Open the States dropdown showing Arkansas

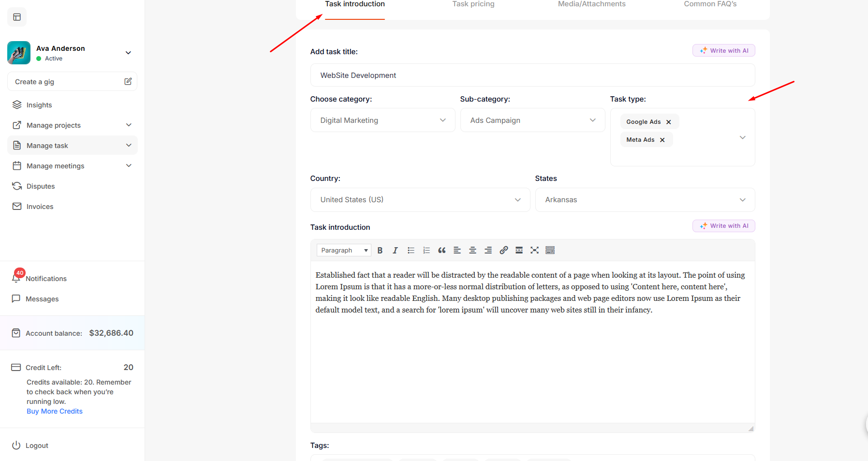click(x=645, y=200)
